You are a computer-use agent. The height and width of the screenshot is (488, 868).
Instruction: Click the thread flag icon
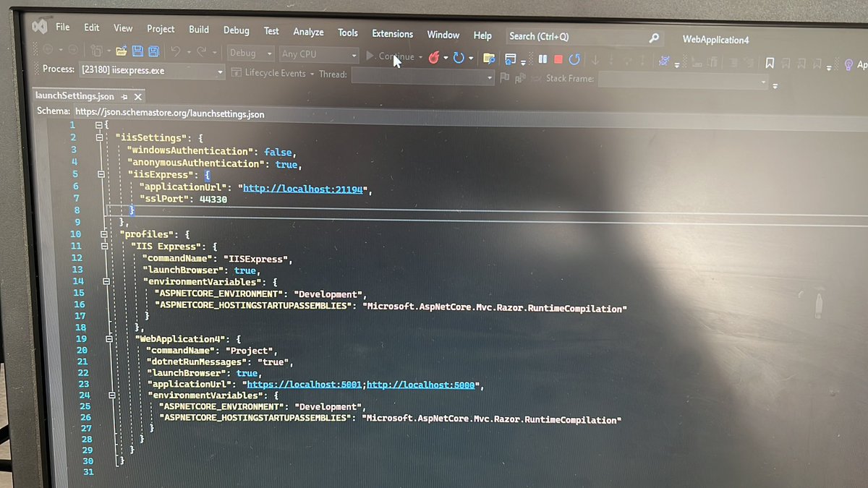coord(505,77)
